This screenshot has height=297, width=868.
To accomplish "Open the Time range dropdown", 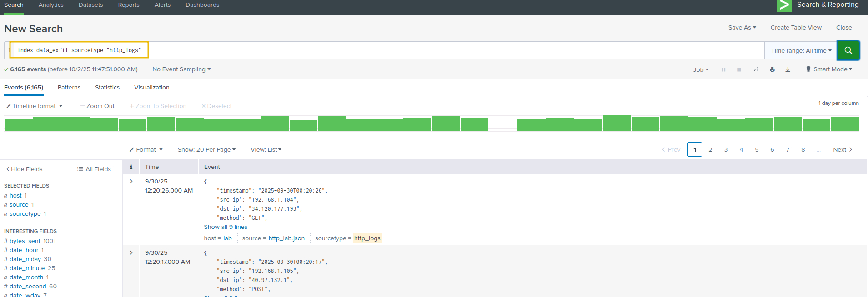I will point(801,51).
